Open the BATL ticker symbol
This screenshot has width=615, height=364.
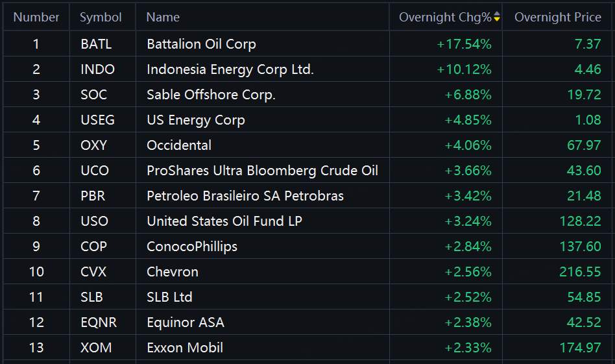pos(96,44)
